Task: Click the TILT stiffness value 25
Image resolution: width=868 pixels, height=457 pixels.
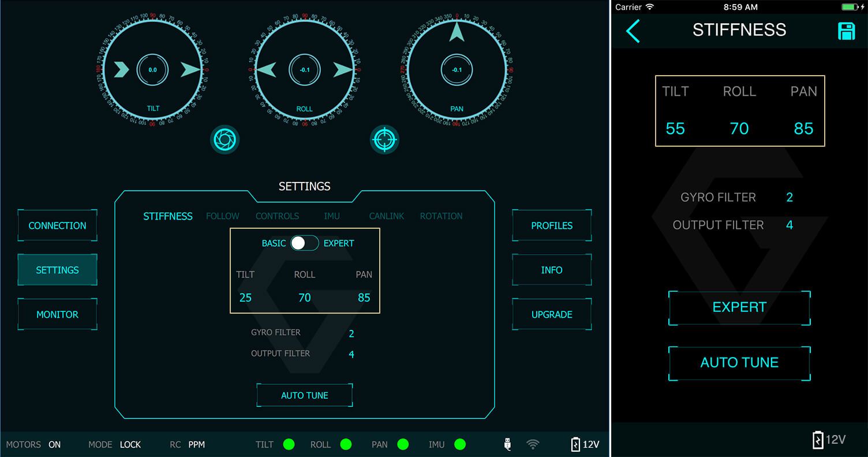Action: tap(245, 298)
